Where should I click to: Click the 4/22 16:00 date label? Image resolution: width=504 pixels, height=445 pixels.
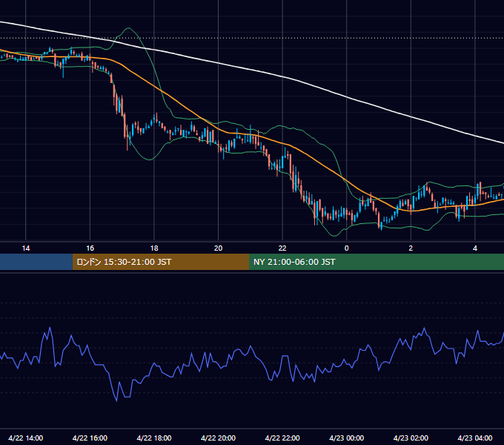tap(90, 438)
